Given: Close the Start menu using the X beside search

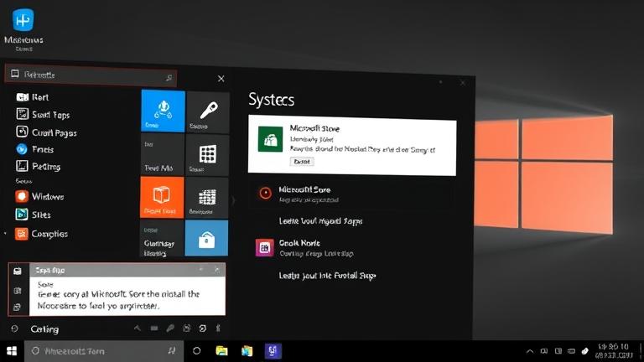Looking at the screenshot, I should point(221,79).
